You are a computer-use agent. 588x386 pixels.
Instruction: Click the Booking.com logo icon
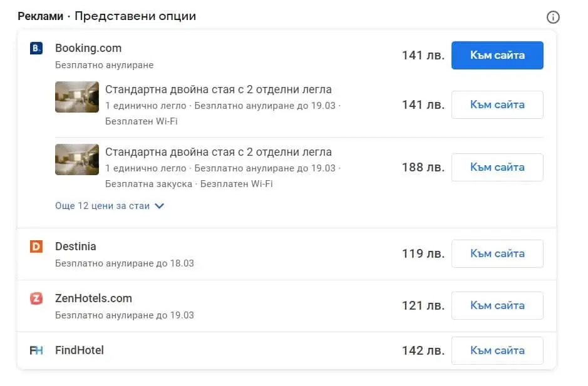pyautogui.click(x=36, y=48)
